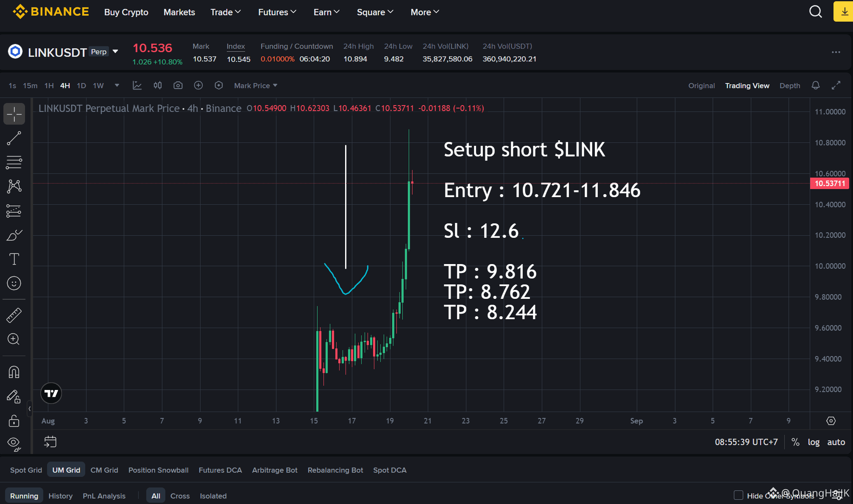Select the ruler measure tool
853x504 pixels.
pyautogui.click(x=14, y=315)
